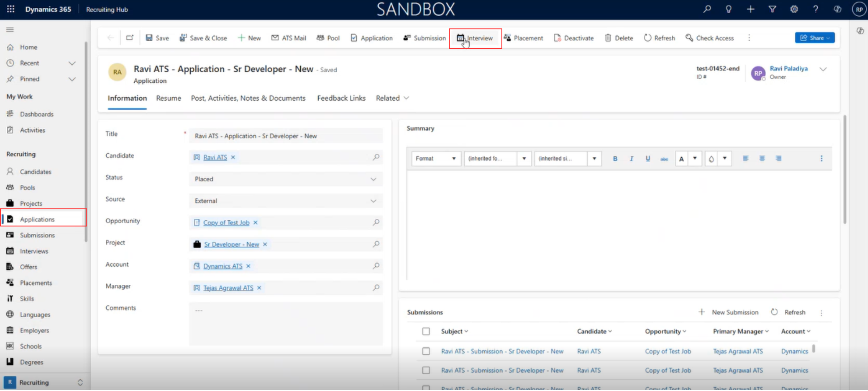Center align text in Summary editor
The width and height of the screenshot is (868, 391).
coord(762,159)
